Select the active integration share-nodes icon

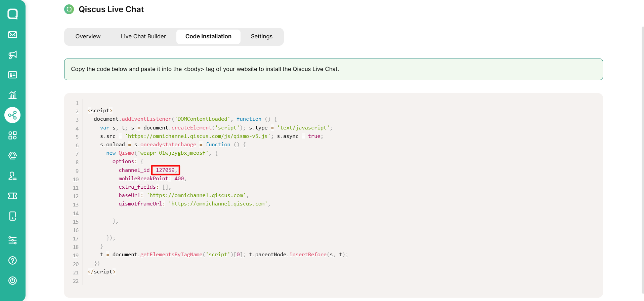click(x=12, y=115)
